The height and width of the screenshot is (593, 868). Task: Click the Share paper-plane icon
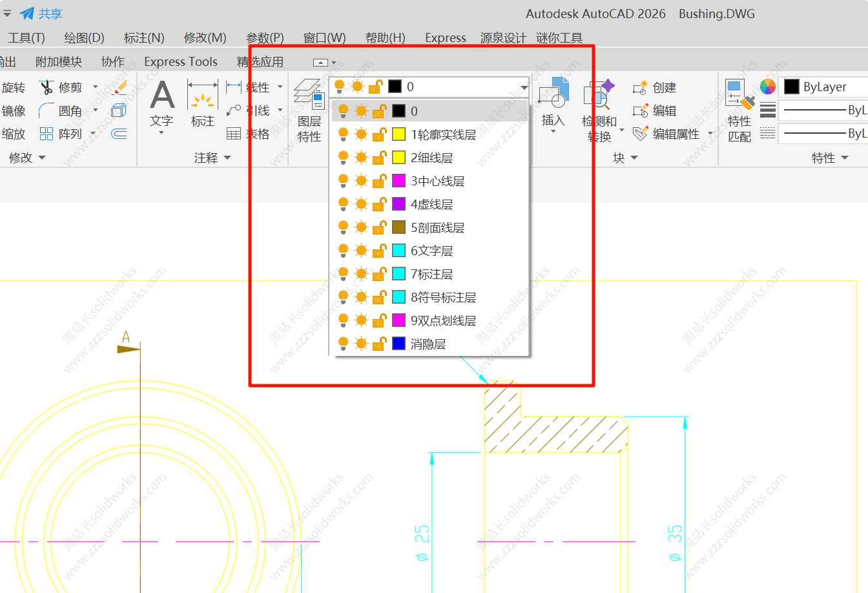click(26, 14)
